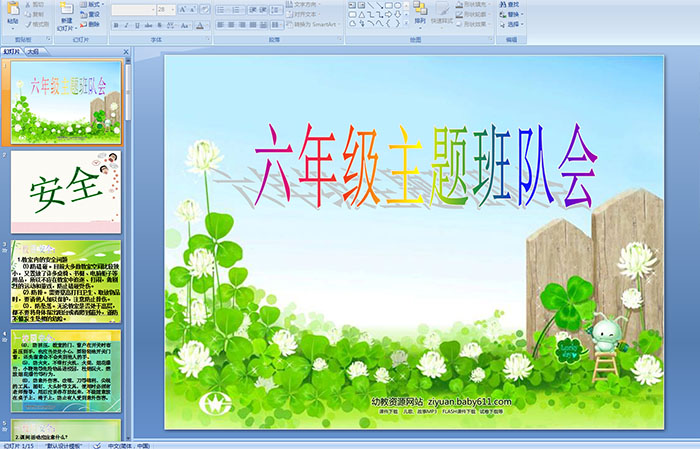The height and width of the screenshot is (449, 700).
Task: Select the Line shape
Action: coord(371,5)
